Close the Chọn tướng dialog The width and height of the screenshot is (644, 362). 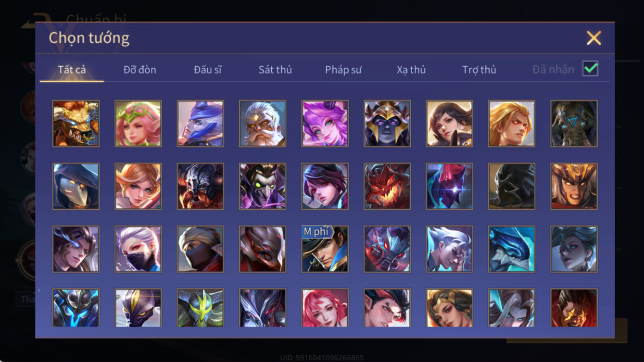tap(594, 38)
